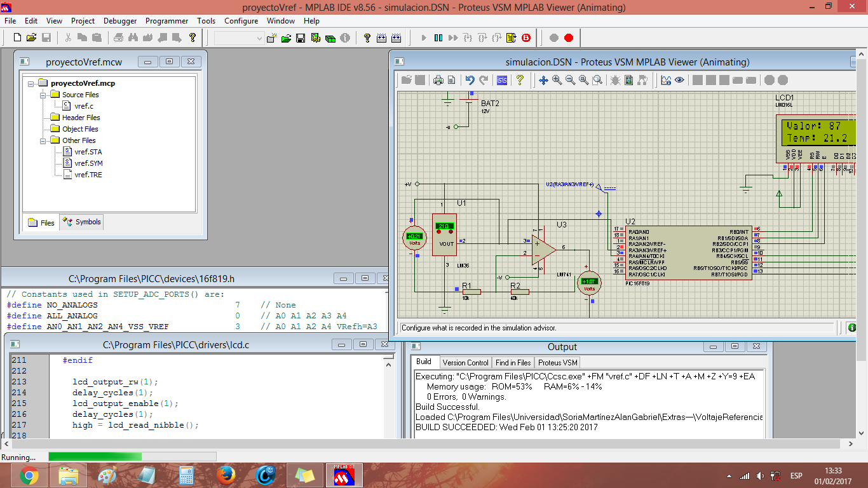This screenshot has height=488, width=868.
Task: Click the ESP language indicator in system tray
Action: click(x=796, y=476)
